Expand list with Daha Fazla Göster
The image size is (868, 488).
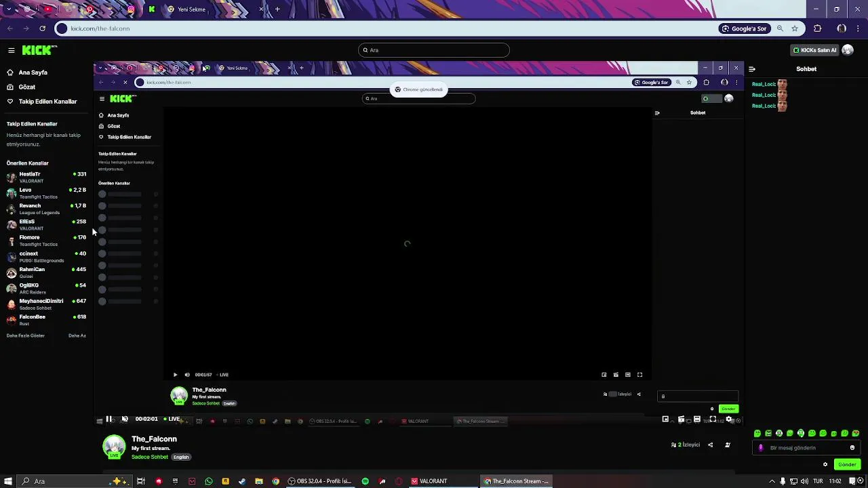coord(26,335)
